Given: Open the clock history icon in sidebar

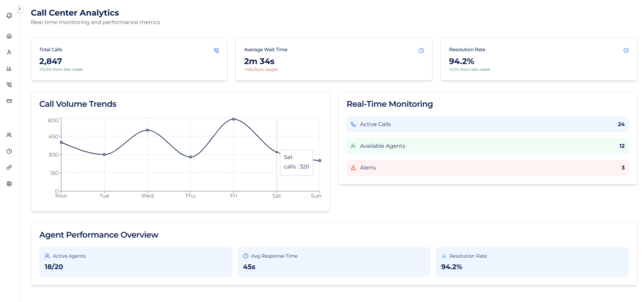Looking at the screenshot, I should pos(9,151).
